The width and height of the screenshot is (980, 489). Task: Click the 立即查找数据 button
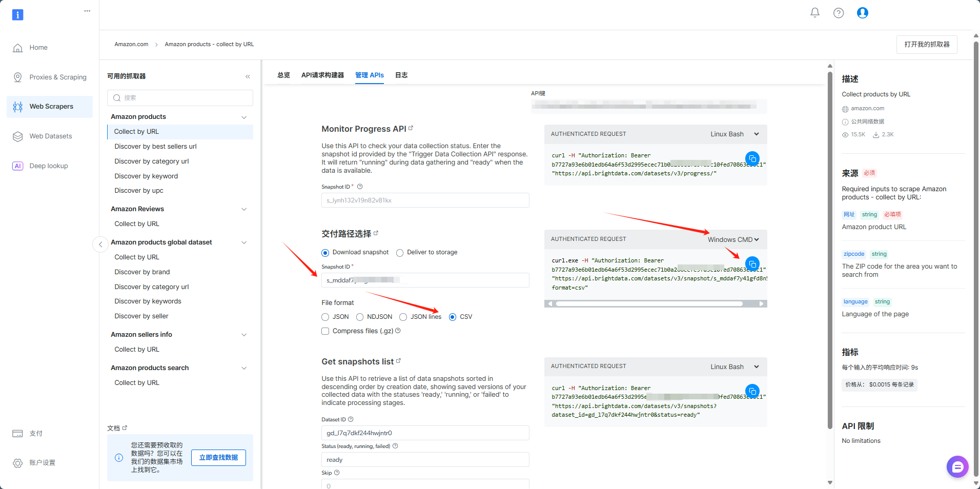coord(218,458)
